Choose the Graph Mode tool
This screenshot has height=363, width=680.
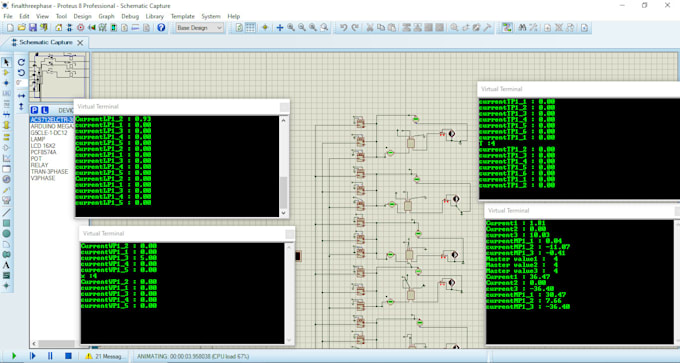pos(7,158)
